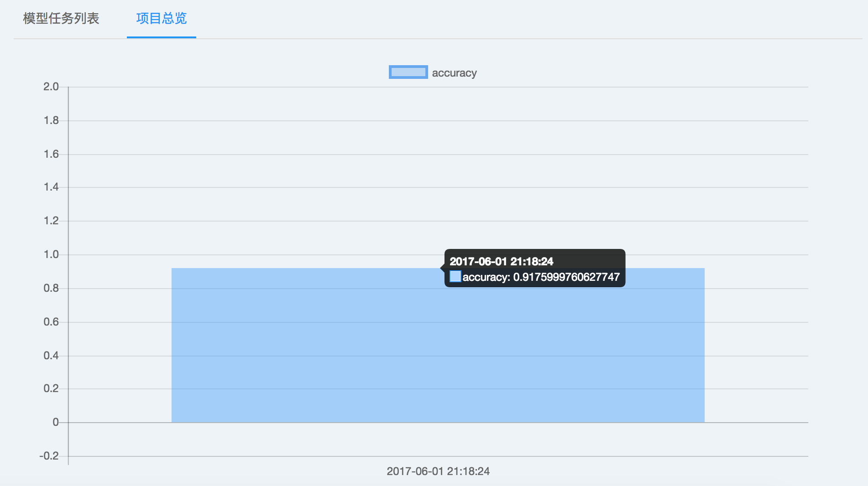Select the 0.4 y-axis tick label

(x=51, y=356)
